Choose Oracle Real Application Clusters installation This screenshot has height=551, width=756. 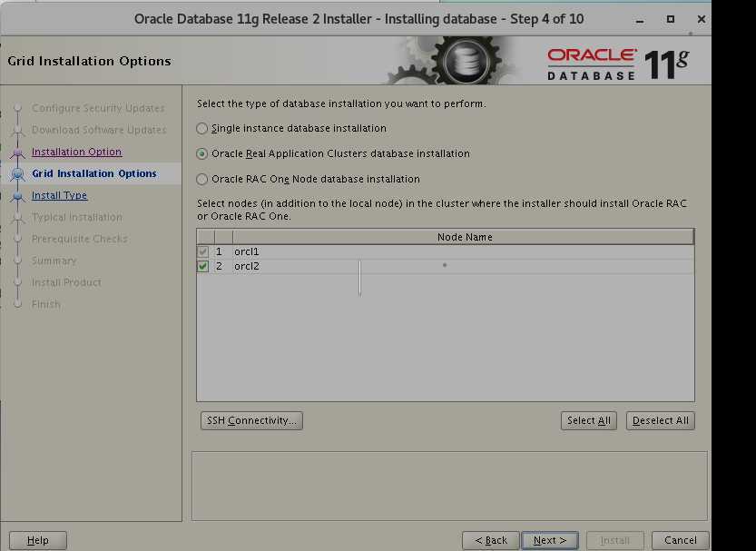tap(202, 153)
